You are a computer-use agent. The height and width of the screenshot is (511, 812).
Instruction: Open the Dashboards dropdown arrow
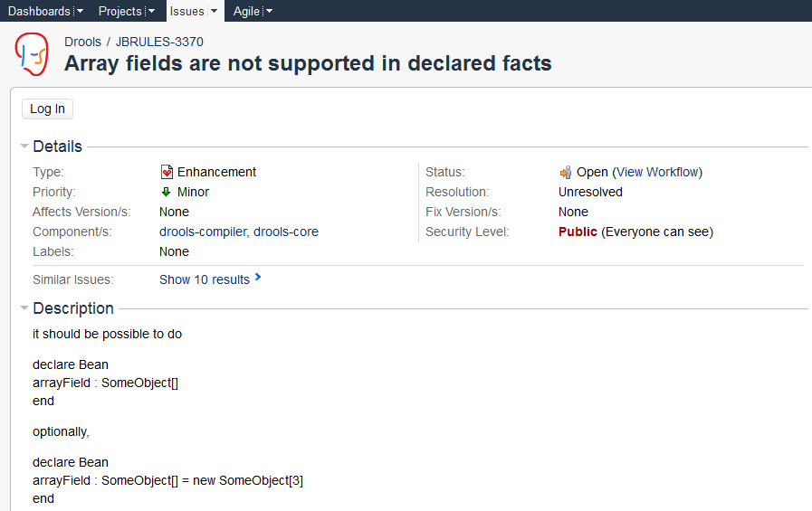80,11
